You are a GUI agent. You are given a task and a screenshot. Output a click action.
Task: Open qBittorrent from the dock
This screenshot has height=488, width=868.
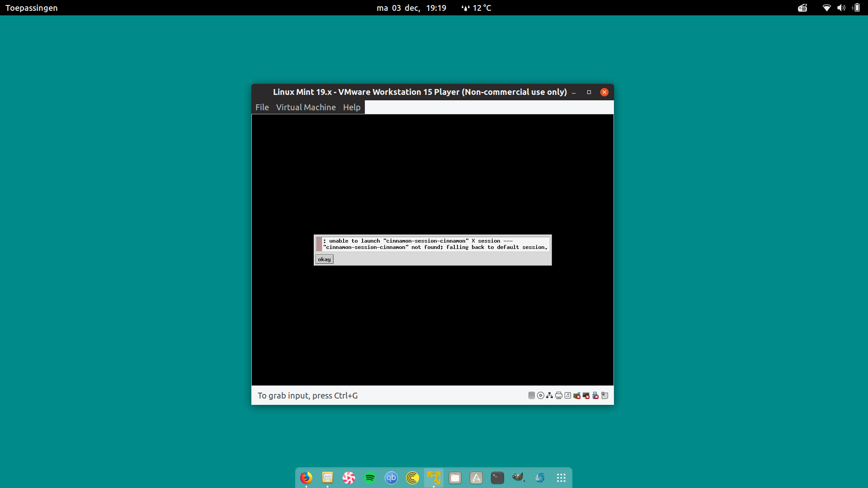[391, 478]
